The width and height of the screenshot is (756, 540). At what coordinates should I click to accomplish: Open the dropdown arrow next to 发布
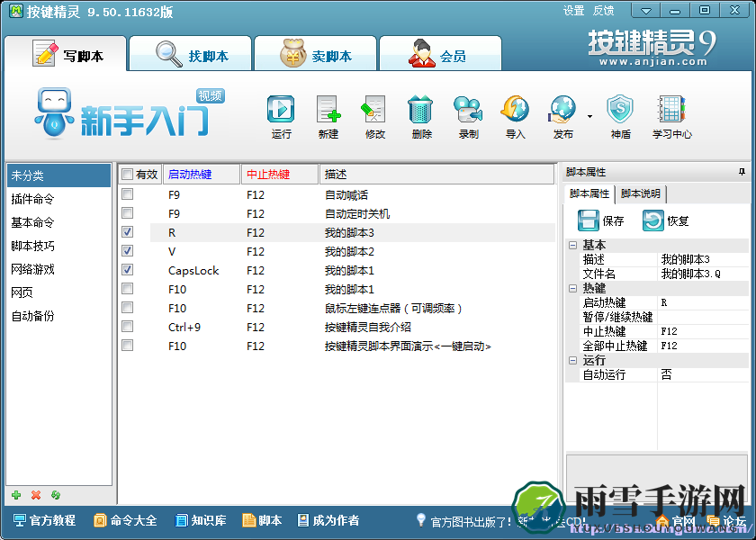click(x=589, y=116)
